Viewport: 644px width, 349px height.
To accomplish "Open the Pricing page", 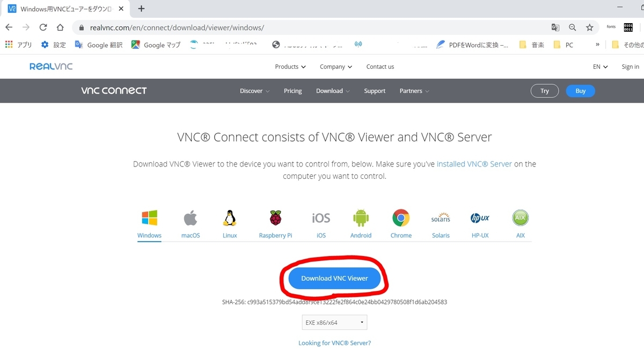I will [x=292, y=91].
